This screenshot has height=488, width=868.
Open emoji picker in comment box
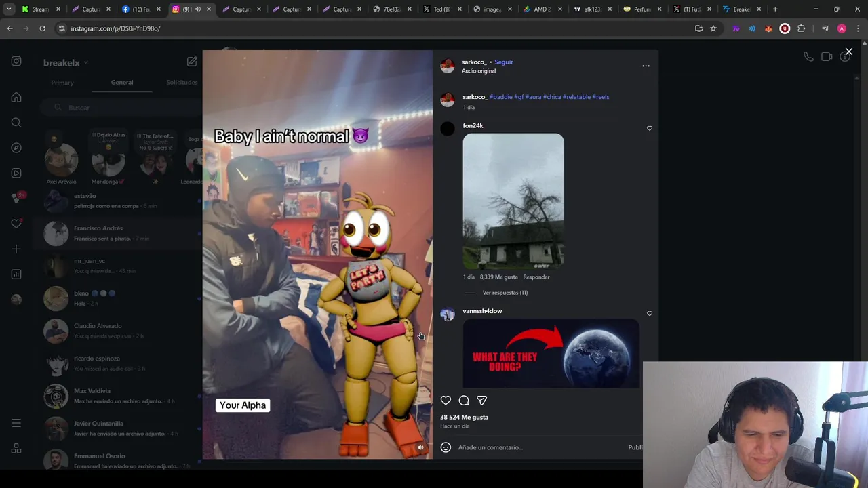pyautogui.click(x=446, y=447)
